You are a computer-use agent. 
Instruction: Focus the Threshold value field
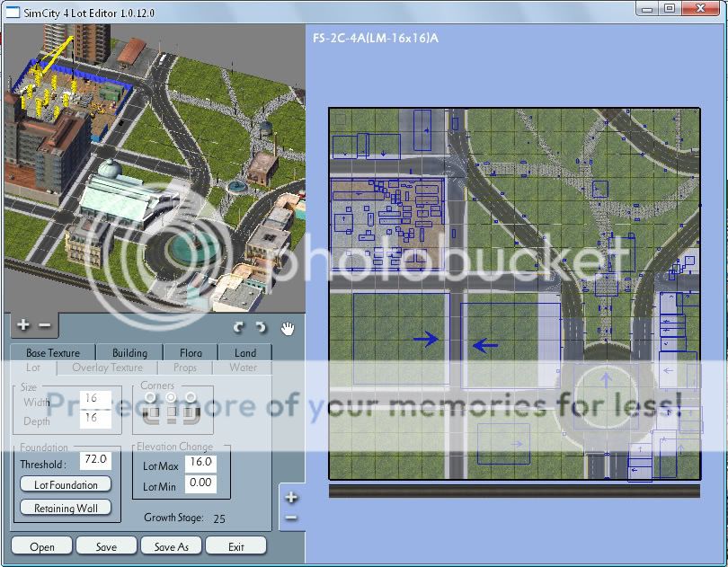(95, 460)
